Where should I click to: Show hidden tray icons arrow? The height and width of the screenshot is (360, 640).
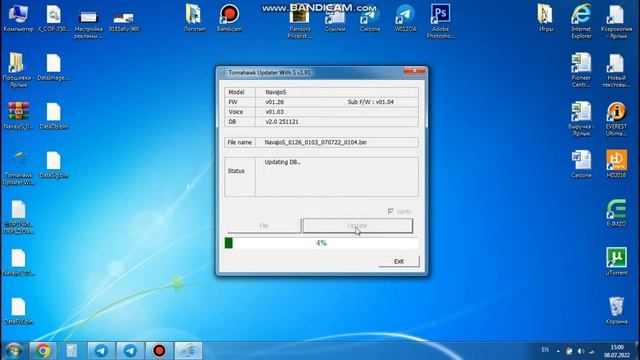click(558, 351)
